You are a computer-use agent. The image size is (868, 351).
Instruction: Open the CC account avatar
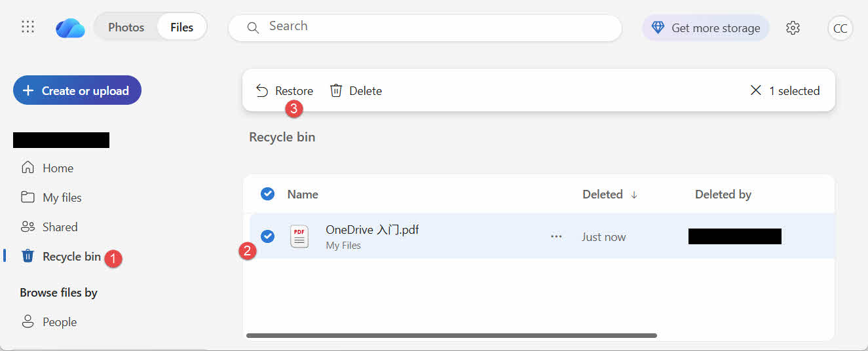(840, 28)
